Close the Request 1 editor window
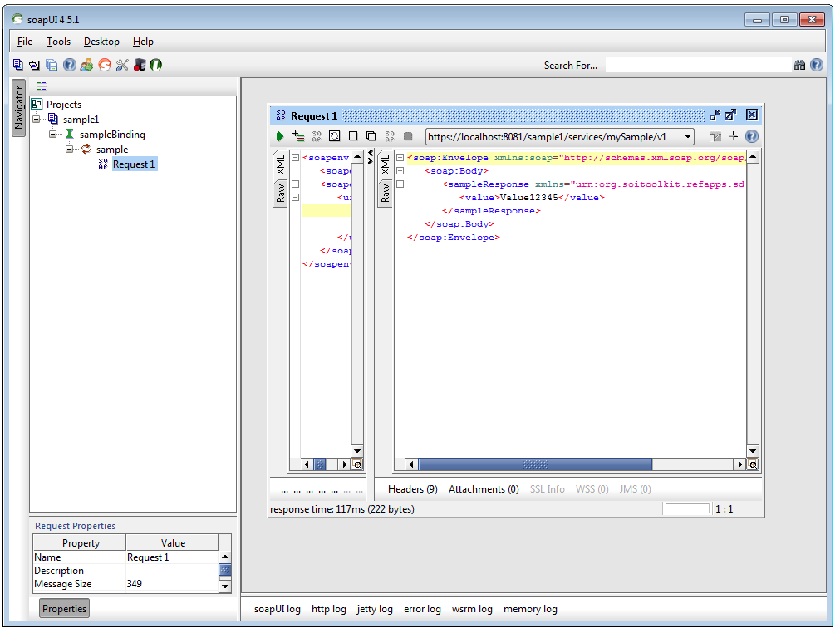The width and height of the screenshot is (840, 633). (x=752, y=115)
